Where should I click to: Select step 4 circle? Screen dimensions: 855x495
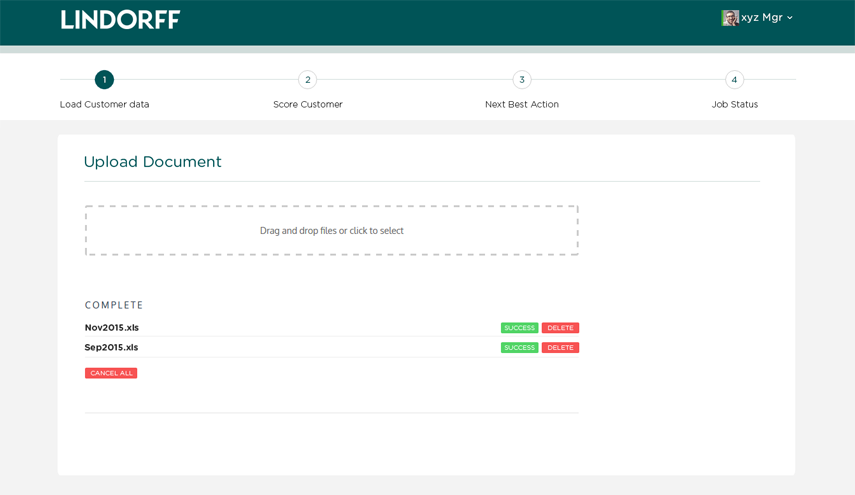click(734, 80)
